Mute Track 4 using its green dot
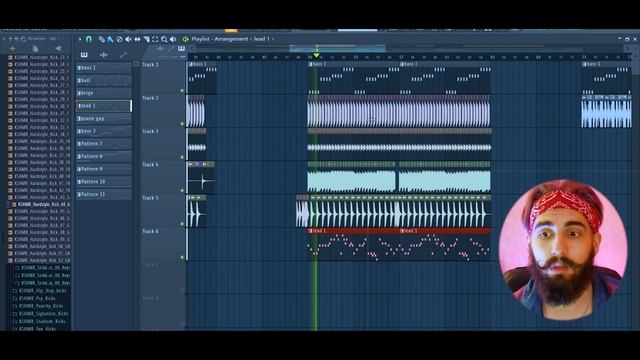Screen dimensions: 640x360 182,191
